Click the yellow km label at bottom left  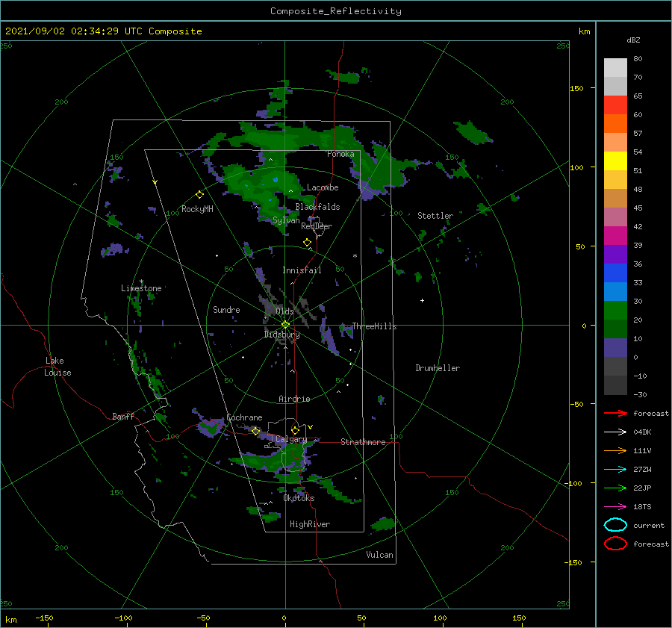[x=10, y=620]
